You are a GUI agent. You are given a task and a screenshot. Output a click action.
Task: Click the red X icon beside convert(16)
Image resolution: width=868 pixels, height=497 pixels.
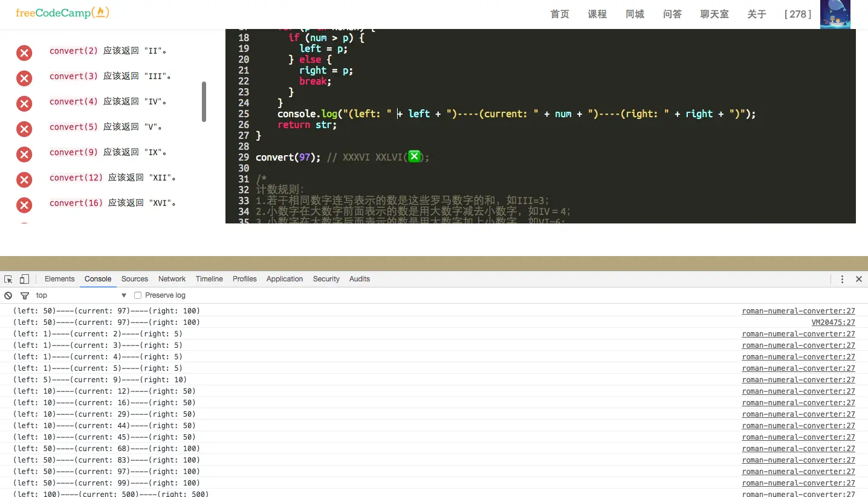24,205
